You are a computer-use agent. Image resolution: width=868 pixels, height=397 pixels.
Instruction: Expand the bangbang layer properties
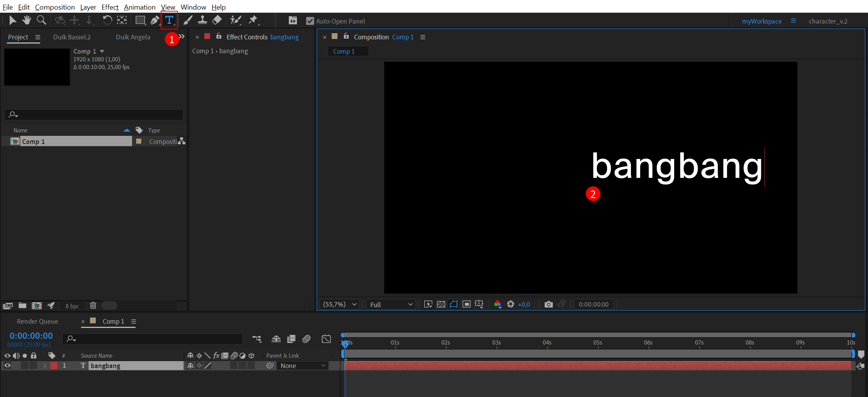(x=45, y=366)
